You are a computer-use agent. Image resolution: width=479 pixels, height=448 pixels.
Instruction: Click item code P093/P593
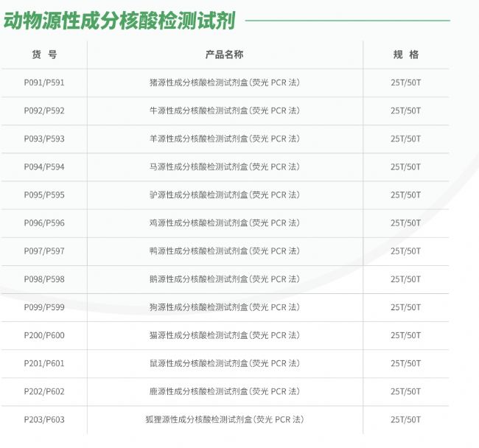coord(44,139)
